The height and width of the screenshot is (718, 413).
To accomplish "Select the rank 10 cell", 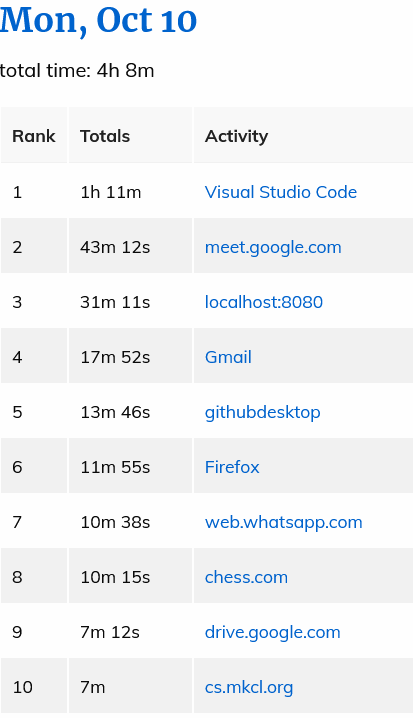I will pyautogui.click(x=34, y=687).
